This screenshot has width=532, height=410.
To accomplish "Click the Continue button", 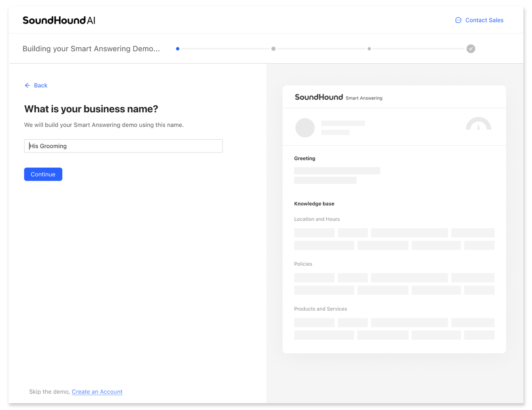I will coord(43,174).
